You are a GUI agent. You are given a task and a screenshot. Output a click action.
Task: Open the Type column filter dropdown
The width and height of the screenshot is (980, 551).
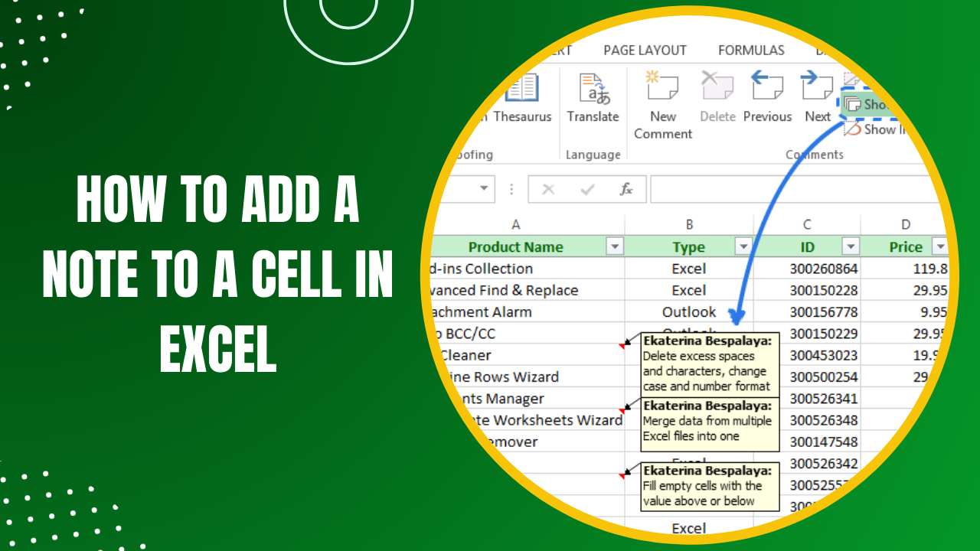click(743, 246)
